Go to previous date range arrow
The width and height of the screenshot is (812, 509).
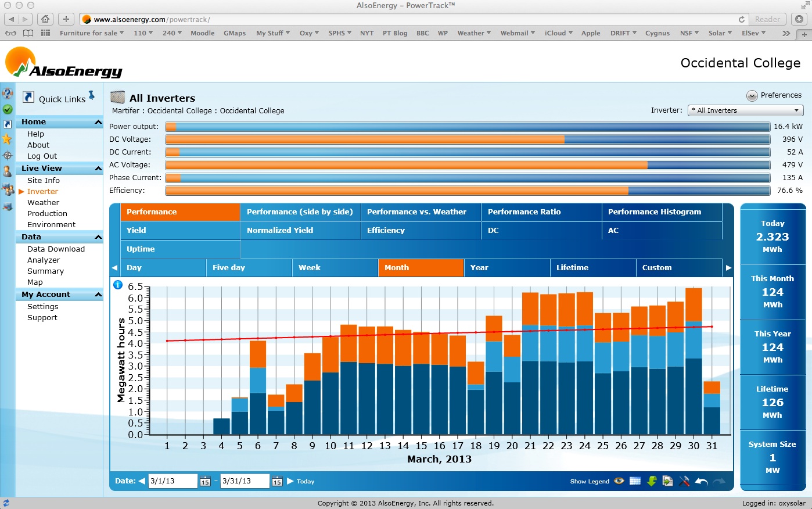pyautogui.click(x=142, y=481)
